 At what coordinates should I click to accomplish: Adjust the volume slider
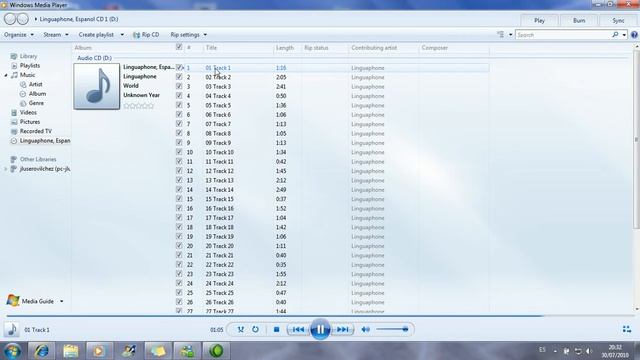pyautogui.click(x=392, y=329)
